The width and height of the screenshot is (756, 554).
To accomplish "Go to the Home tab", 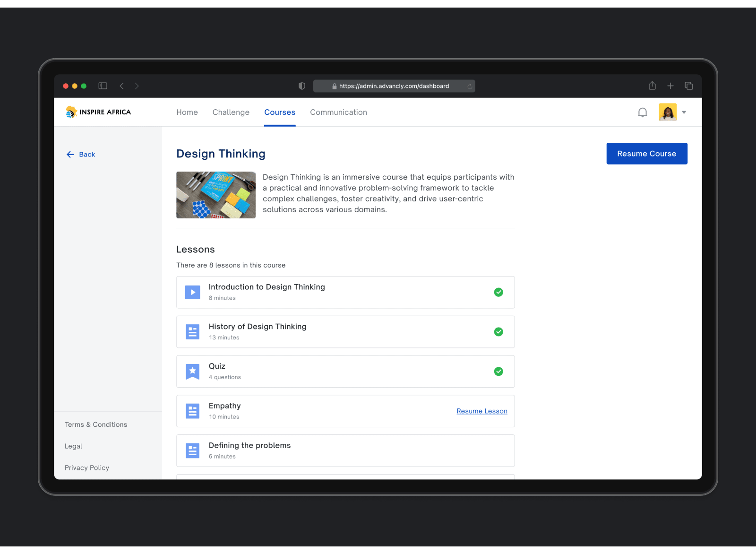I will click(187, 113).
